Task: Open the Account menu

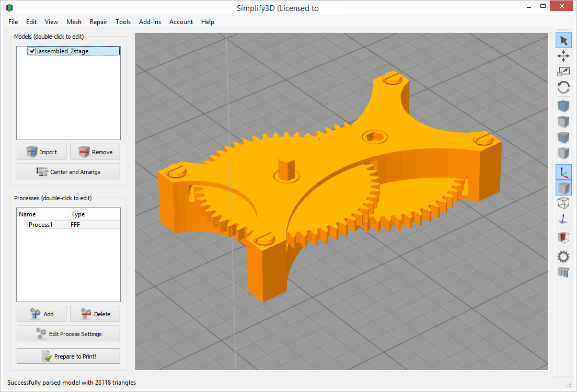Action: click(181, 22)
